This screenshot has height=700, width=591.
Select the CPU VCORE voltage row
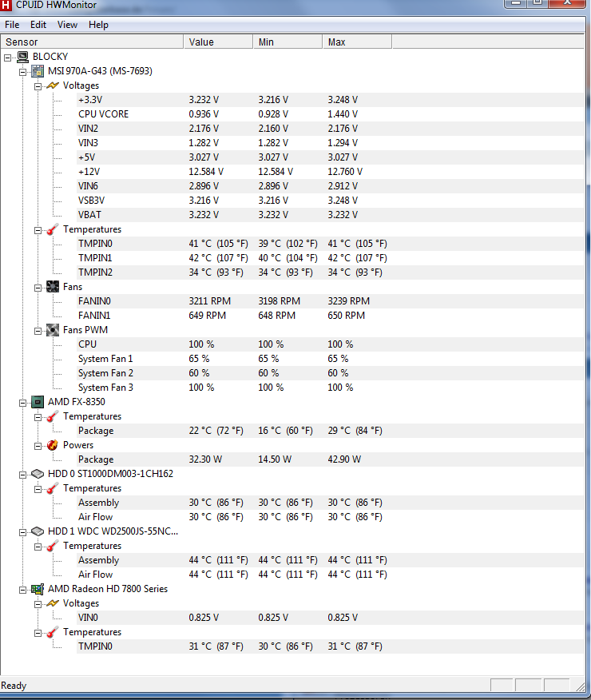[330, 114]
